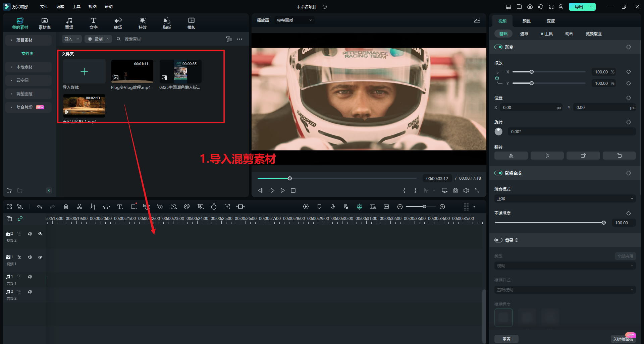
Task: Open the Transitions (转场) panel
Action: pyautogui.click(x=118, y=23)
